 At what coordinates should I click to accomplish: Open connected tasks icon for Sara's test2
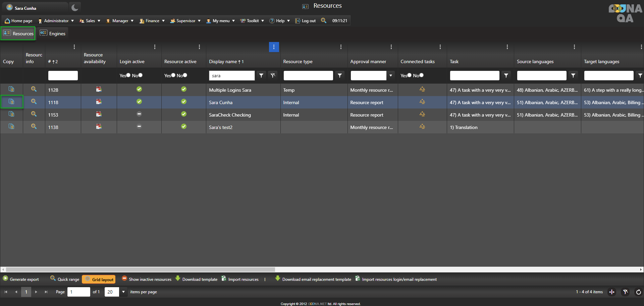[x=422, y=127]
